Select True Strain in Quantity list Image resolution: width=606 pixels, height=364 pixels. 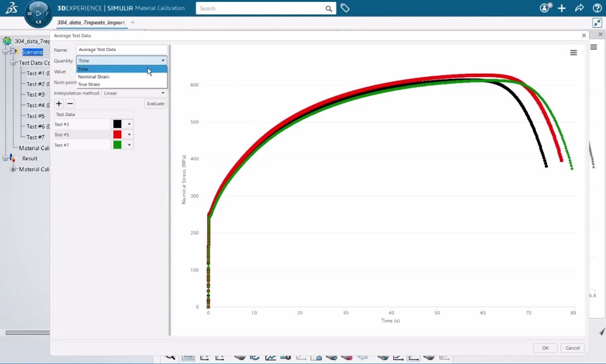[122, 85]
